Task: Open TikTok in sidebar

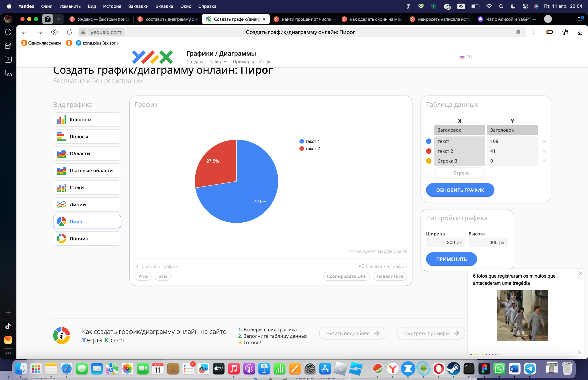Action: (8, 326)
